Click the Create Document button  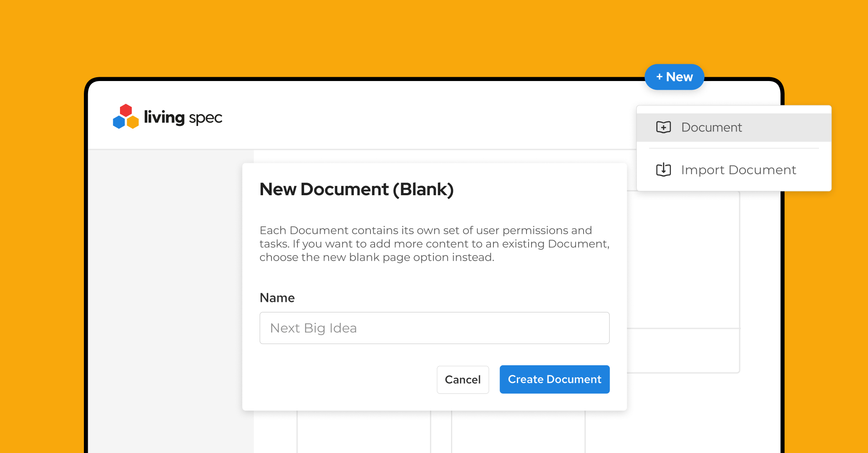tap(554, 379)
